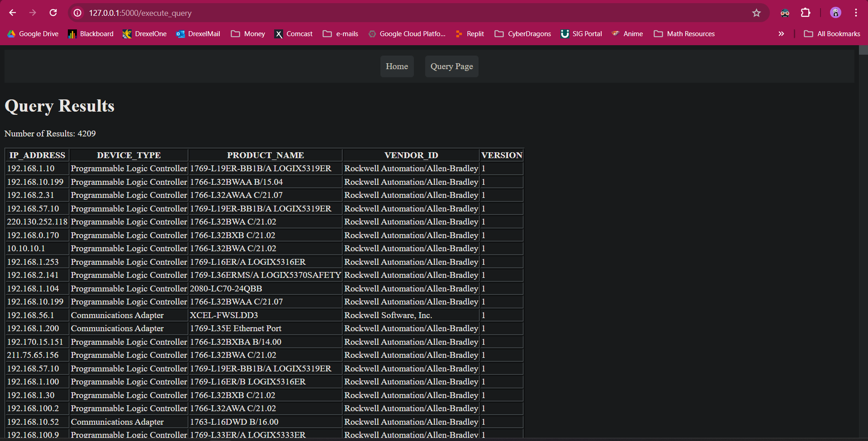View site information icon in address bar
Viewport: 868px width, 441px height.
(x=78, y=13)
